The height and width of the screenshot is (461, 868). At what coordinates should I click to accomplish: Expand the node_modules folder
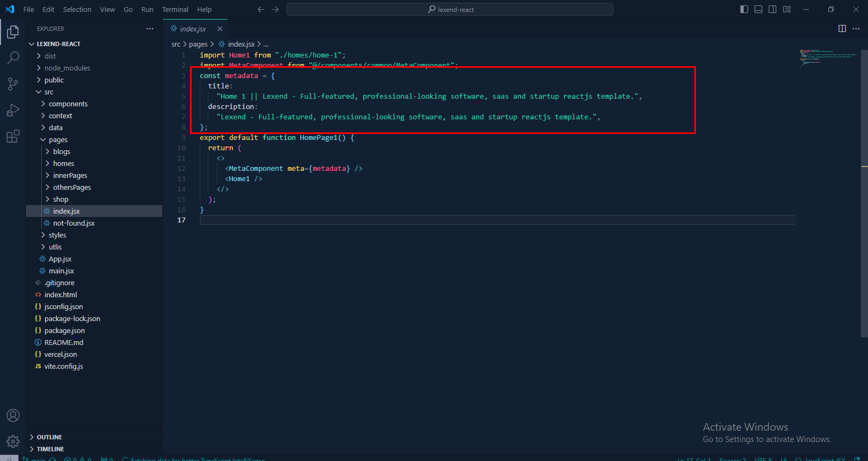(94, 68)
